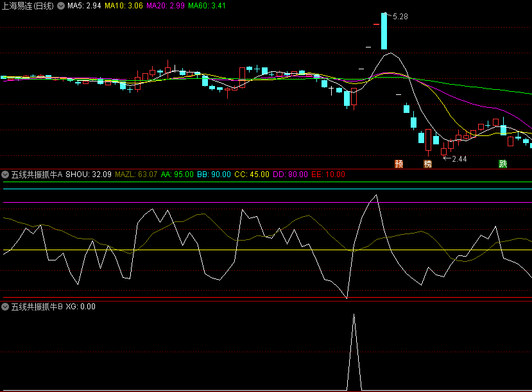This screenshot has height=392, width=532.
Task: Click the 上海易连(日线) chart title
Action: click(28, 6)
